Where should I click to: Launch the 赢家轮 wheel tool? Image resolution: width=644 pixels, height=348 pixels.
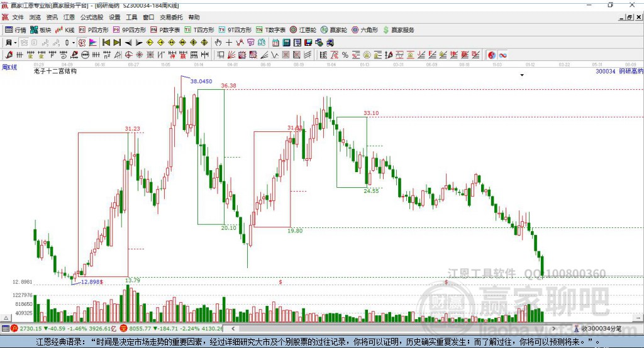coord(333,30)
